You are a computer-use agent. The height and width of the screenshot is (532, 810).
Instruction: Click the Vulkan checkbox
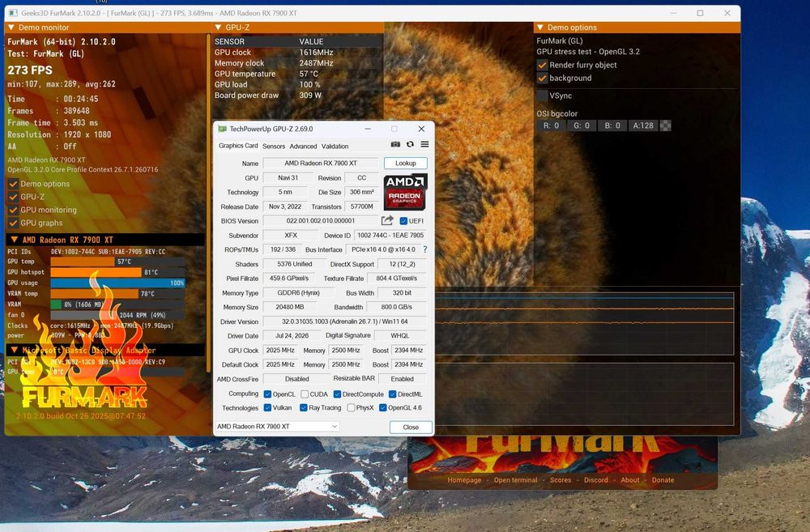(267, 407)
